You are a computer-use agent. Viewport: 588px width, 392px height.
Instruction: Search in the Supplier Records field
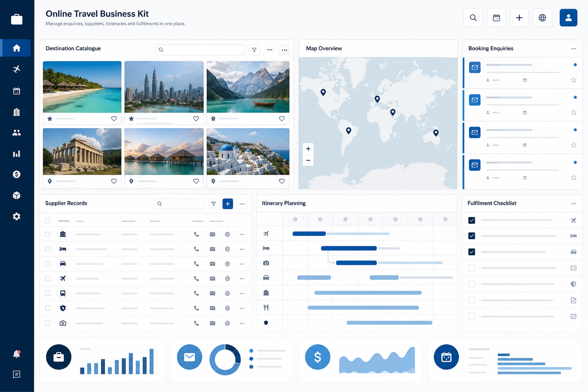tap(179, 204)
